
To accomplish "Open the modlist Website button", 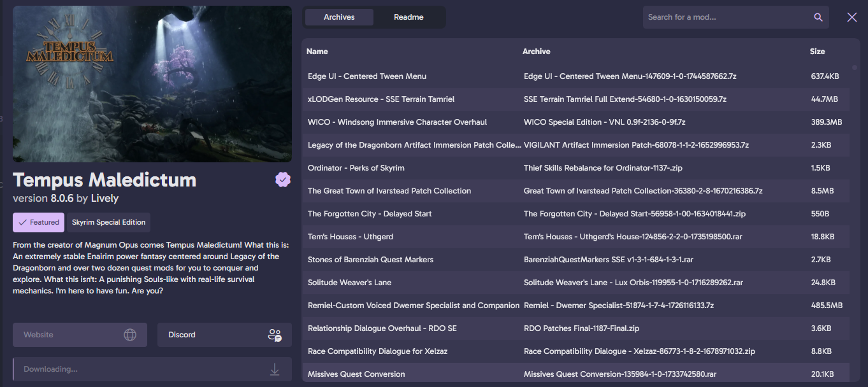I will [80, 335].
